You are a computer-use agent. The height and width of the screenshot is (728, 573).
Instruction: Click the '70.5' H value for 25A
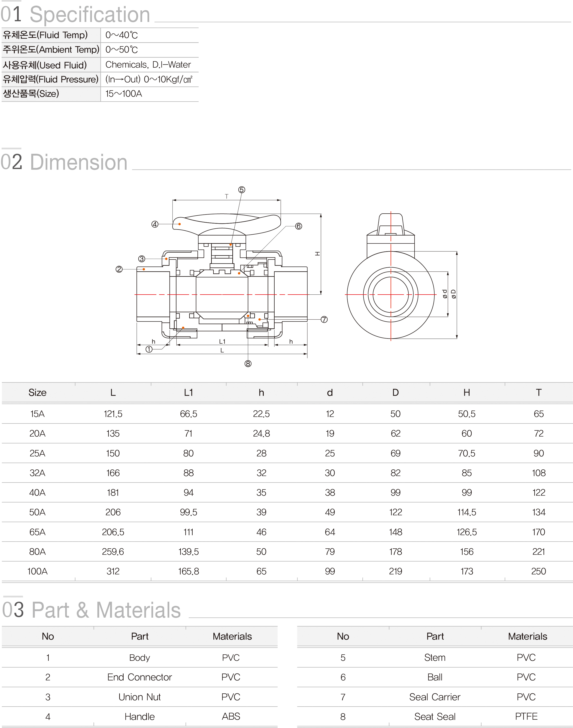tap(467, 453)
